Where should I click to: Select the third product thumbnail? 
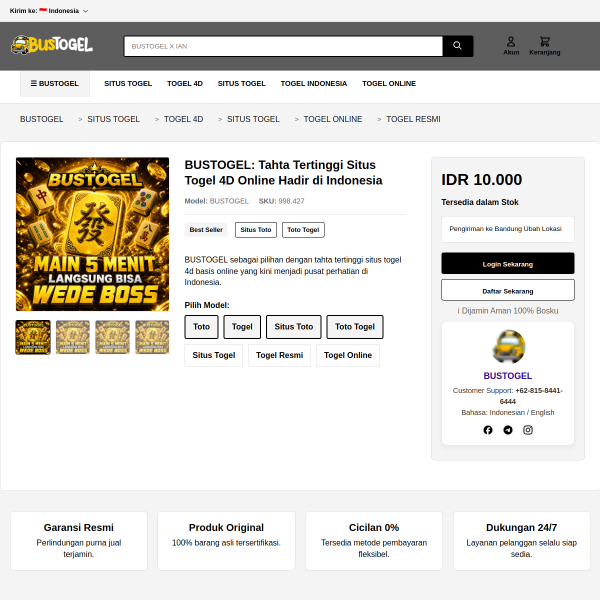click(112, 337)
